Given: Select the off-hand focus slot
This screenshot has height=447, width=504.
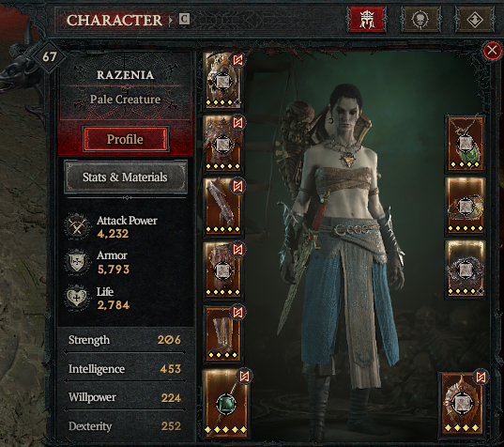Looking at the screenshot, I should coord(462,403).
